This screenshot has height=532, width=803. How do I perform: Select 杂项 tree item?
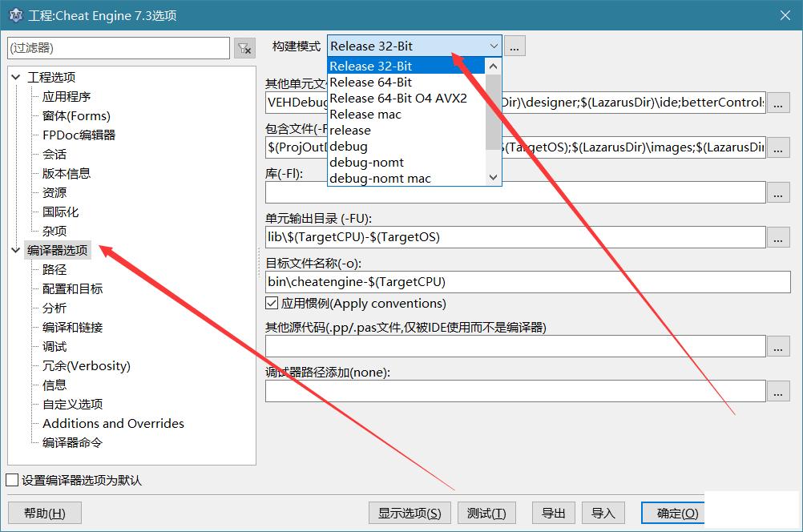(54, 232)
